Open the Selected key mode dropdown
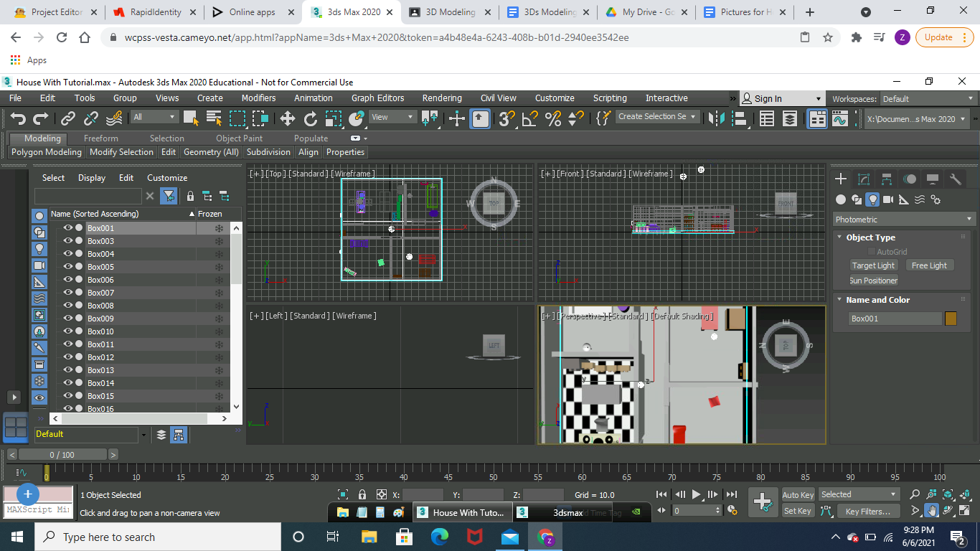 (859, 494)
